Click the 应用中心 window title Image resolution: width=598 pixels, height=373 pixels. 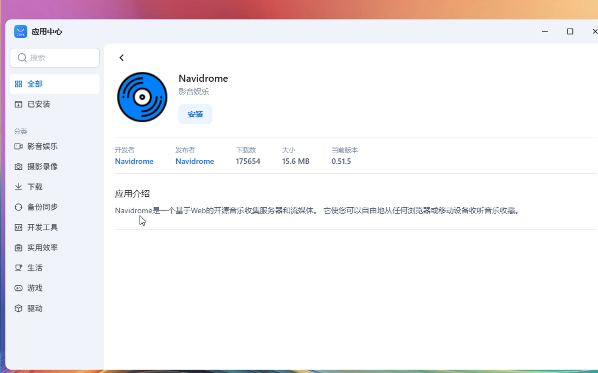[47, 32]
